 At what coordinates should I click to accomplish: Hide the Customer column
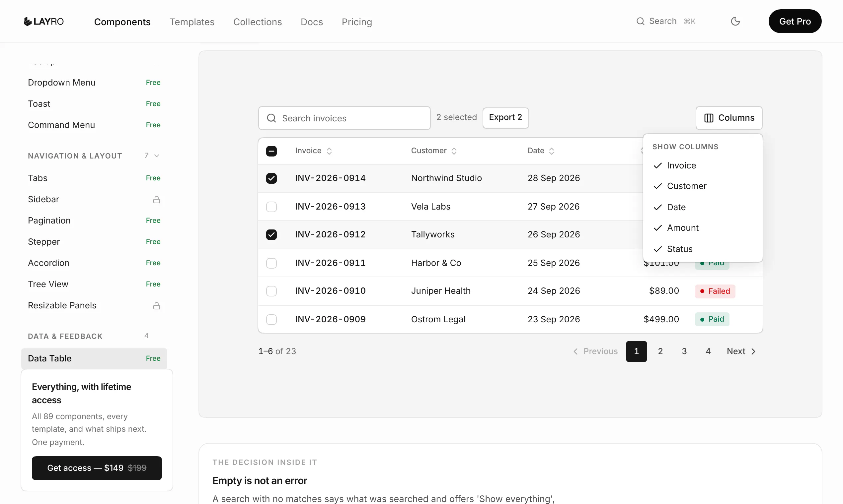pos(703,186)
